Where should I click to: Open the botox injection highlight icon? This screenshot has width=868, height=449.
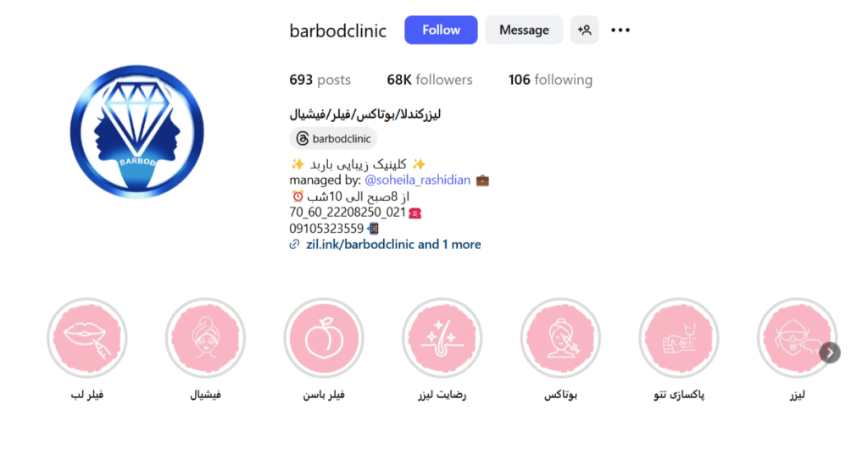pyautogui.click(x=561, y=338)
